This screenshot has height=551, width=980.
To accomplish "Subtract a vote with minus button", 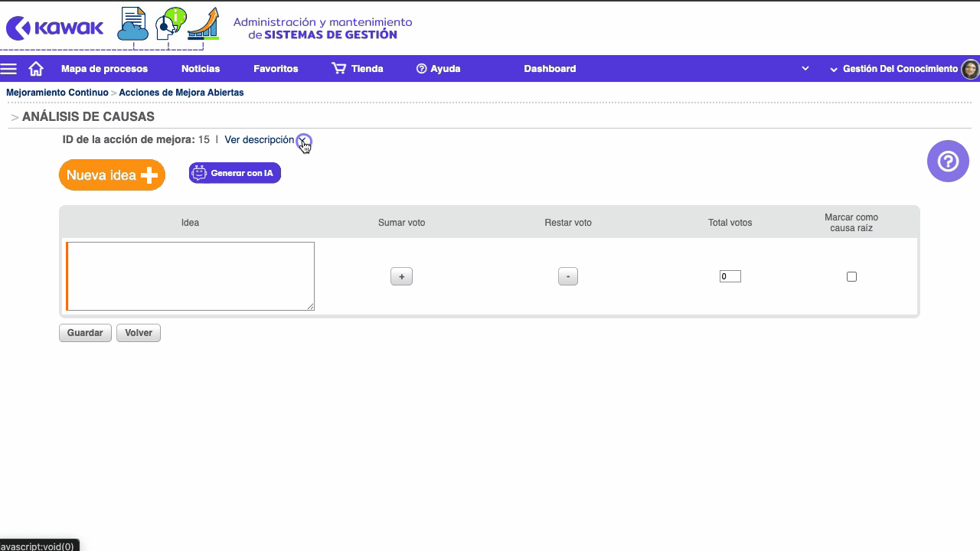I will pos(568,276).
